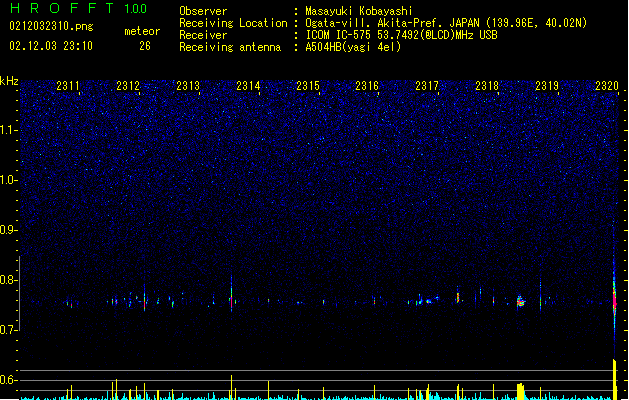
Task: Click antenna value A504HB(yagi 4el)
Action: tap(353, 47)
